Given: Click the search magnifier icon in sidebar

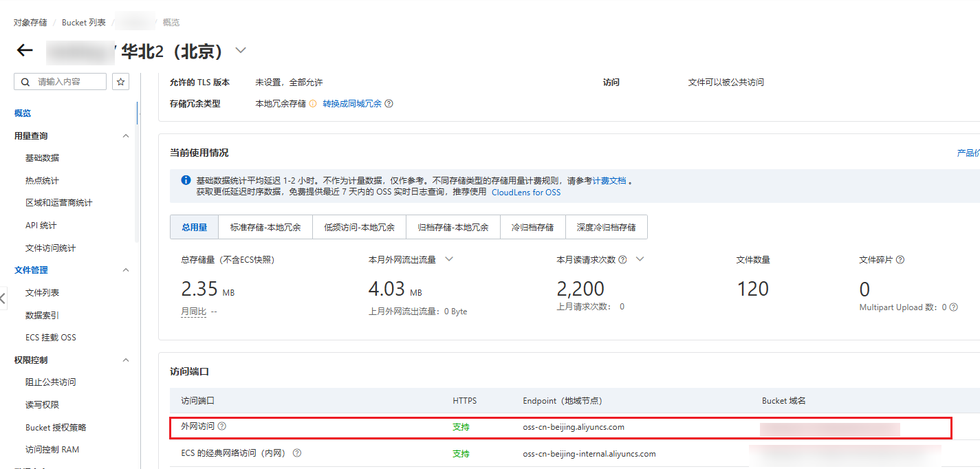Looking at the screenshot, I should coord(25,82).
